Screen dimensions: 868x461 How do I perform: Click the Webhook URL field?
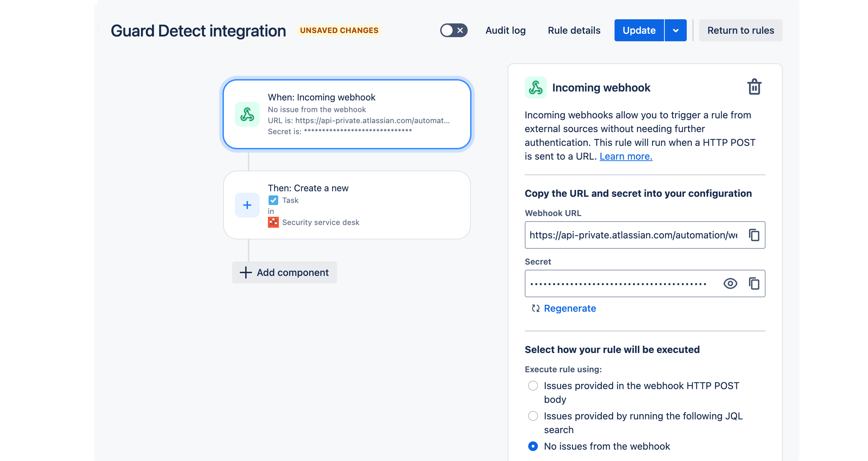pos(645,235)
